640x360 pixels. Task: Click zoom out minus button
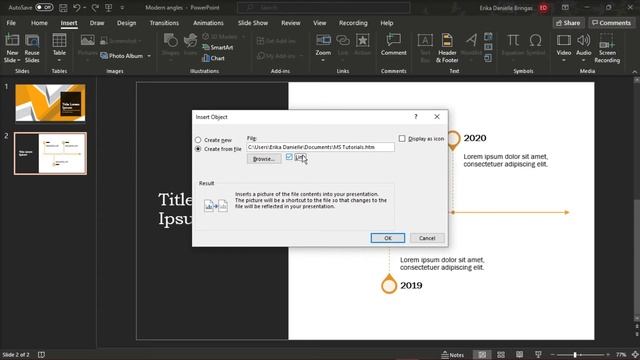(x=552, y=355)
